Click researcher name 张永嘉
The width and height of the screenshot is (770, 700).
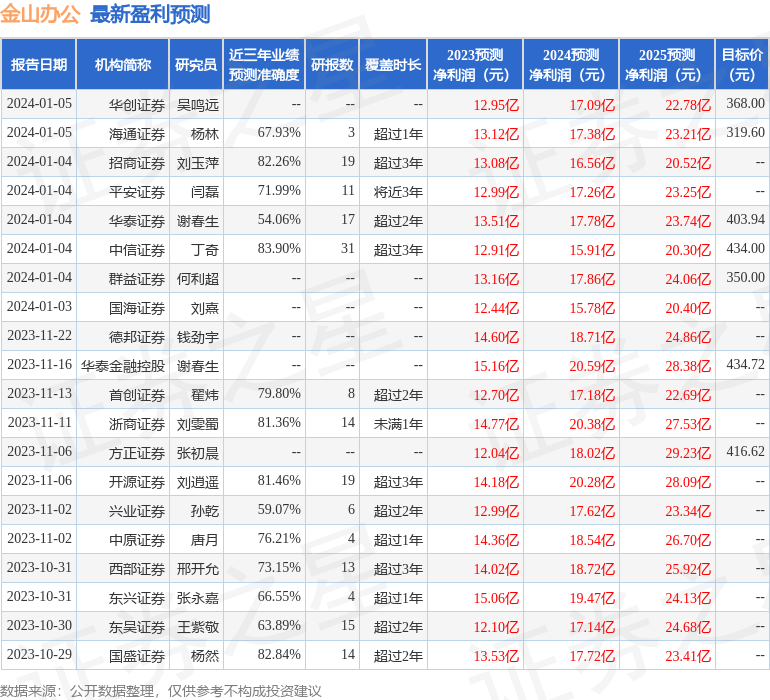point(198,597)
